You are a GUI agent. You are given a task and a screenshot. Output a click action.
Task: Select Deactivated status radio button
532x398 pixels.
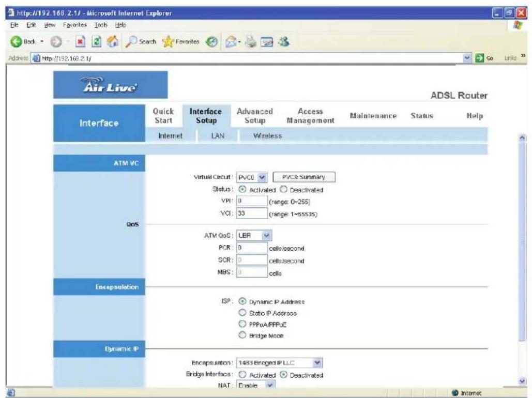coord(283,189)
